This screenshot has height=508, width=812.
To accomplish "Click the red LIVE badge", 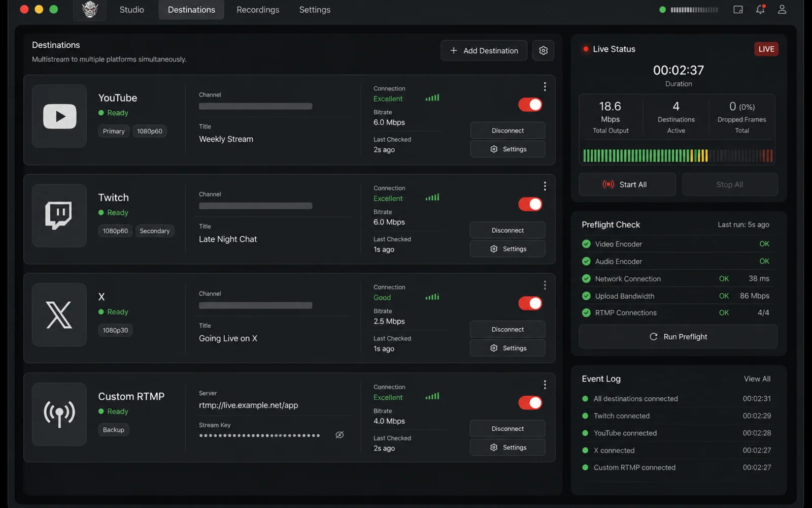I will tap(766, 49).
